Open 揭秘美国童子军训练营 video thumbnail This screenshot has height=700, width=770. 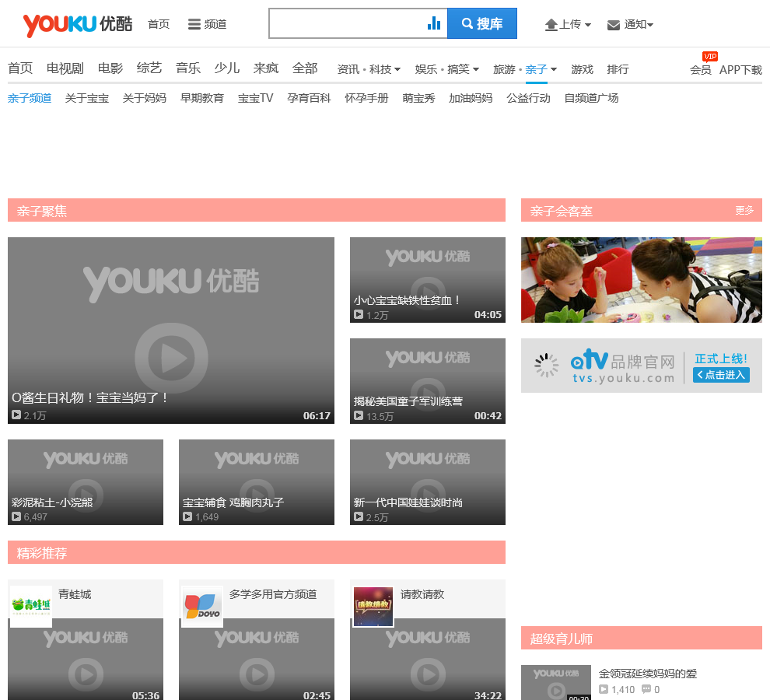428,381
